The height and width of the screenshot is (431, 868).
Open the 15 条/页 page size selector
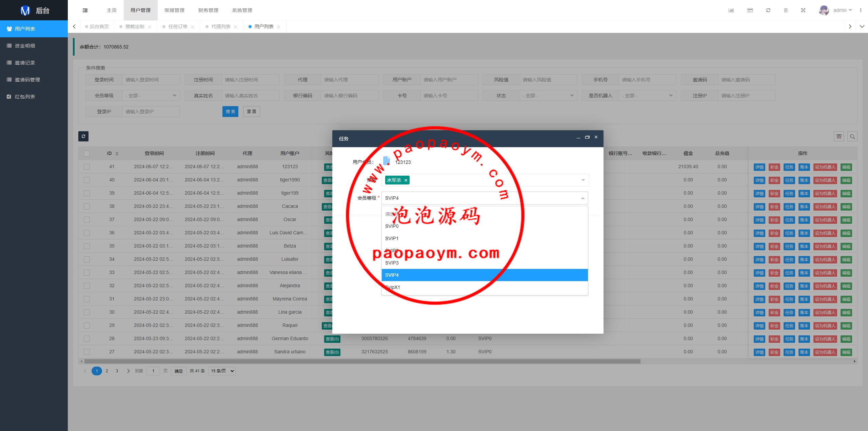click(x=222, y=371)
